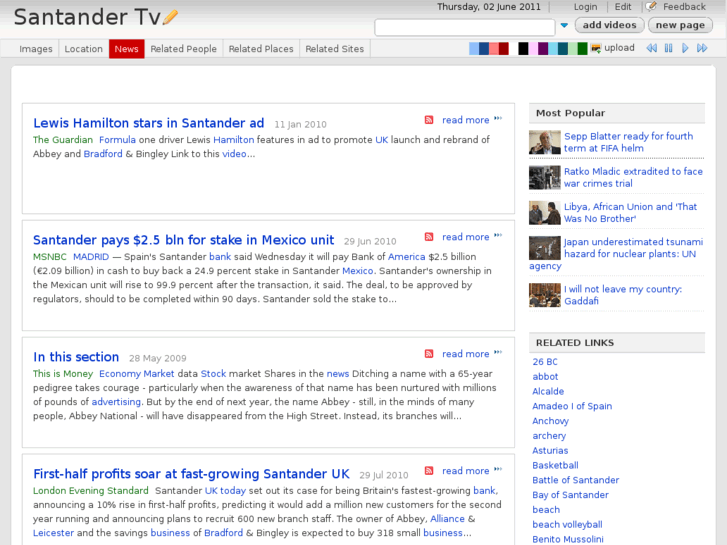This screenshot has height=545, width=727.
Task: Click the upload image icon
Action: (x=596, y=48)
